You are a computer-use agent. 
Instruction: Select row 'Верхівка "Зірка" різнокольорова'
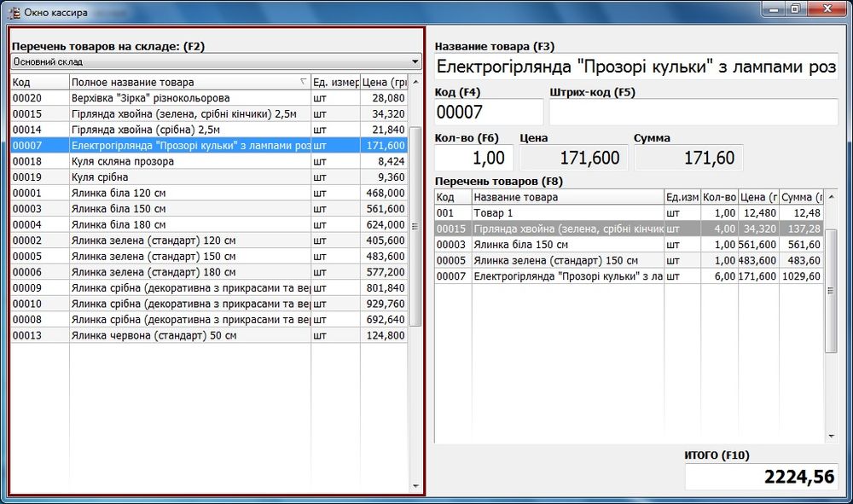[209, 98]
